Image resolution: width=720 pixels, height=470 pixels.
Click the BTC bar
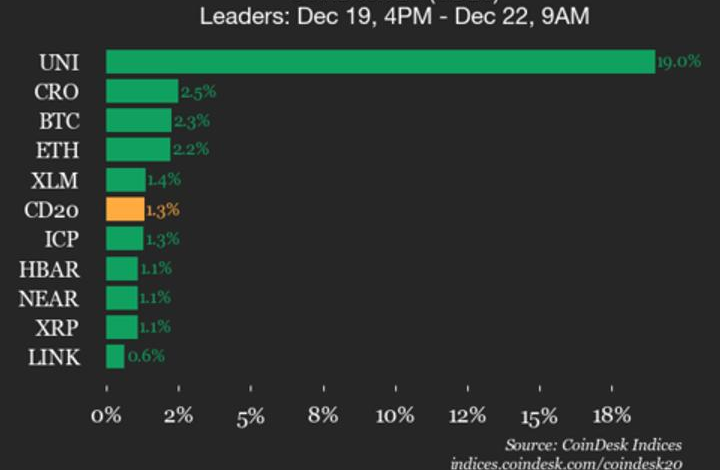click(x=139, y=121)
